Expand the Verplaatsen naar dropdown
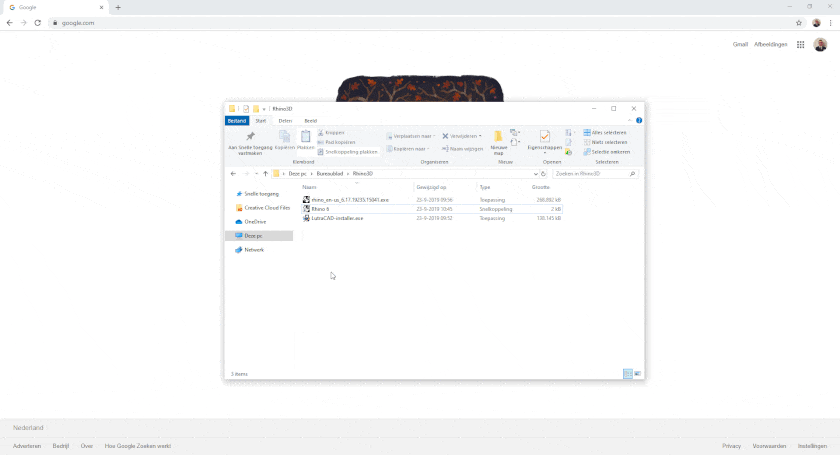 (434, 136)
